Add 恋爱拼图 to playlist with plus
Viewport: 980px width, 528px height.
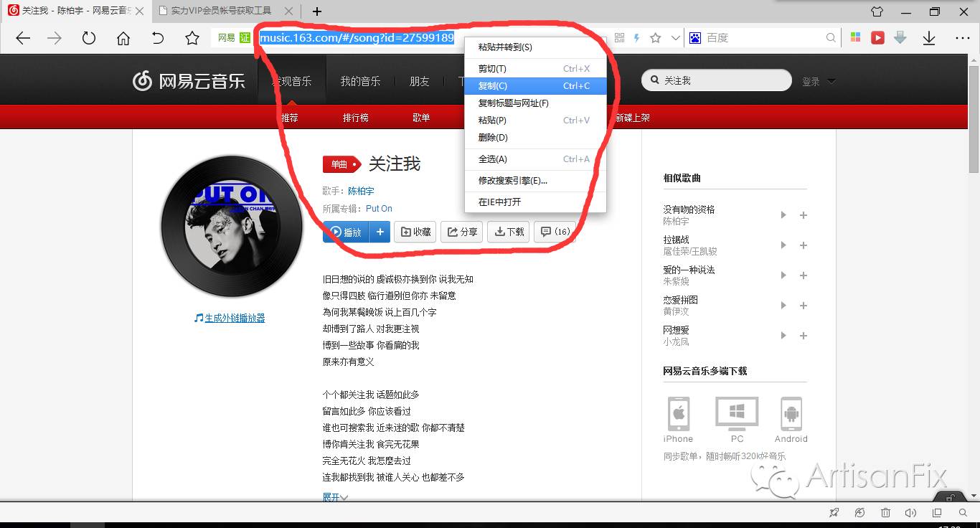804,306
